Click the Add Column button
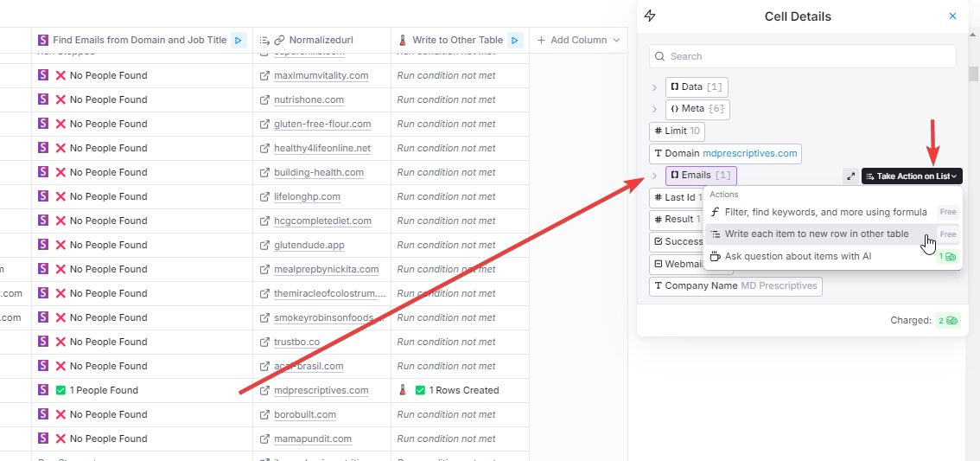 [x=578, y=40]
